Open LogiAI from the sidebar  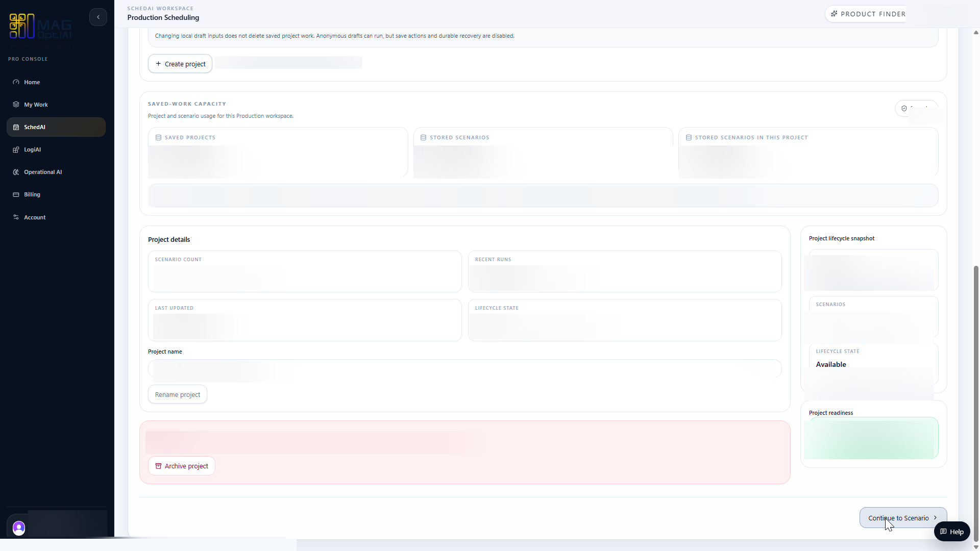pyautogui.click(x=56, y=149)
